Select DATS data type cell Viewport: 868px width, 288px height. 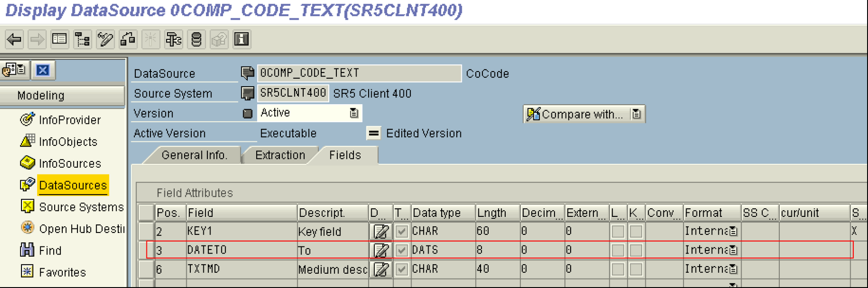click(x=443, y=250)
